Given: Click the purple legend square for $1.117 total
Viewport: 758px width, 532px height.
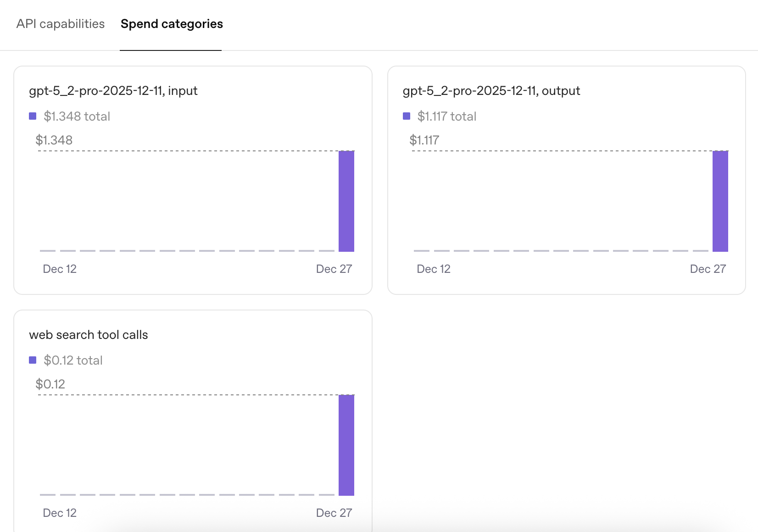Looking at the screenshot, I should (407, 116).
